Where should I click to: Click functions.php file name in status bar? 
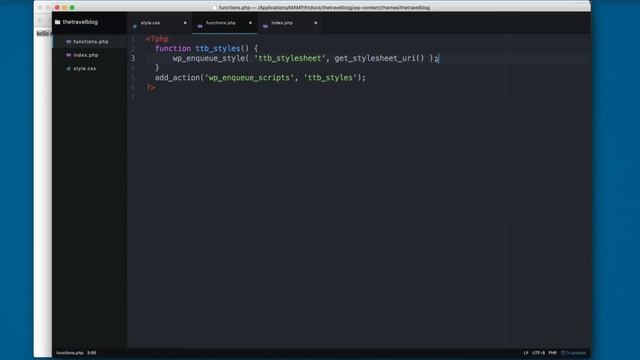70,353
